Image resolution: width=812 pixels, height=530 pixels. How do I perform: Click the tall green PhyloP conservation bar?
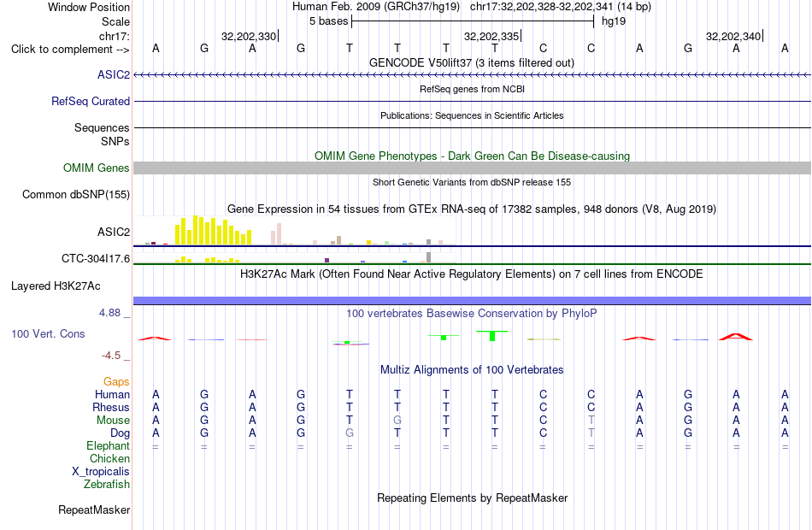coord(492,336)
